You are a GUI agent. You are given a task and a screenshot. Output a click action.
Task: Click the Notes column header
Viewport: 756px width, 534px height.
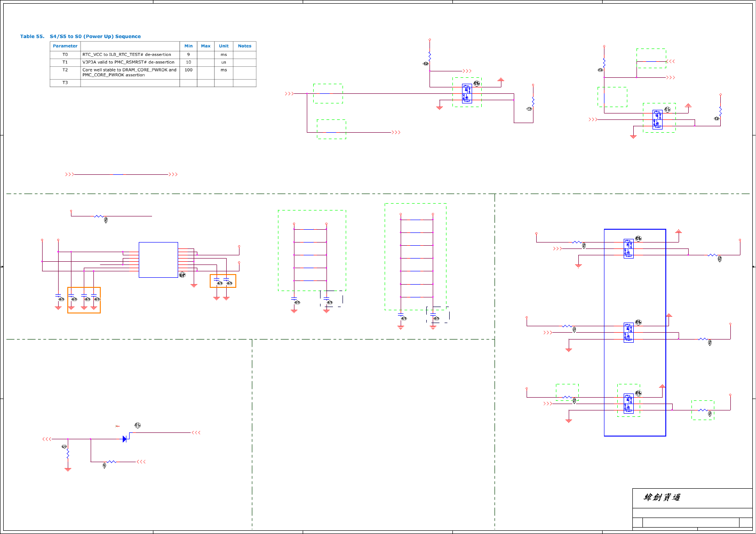245,46
